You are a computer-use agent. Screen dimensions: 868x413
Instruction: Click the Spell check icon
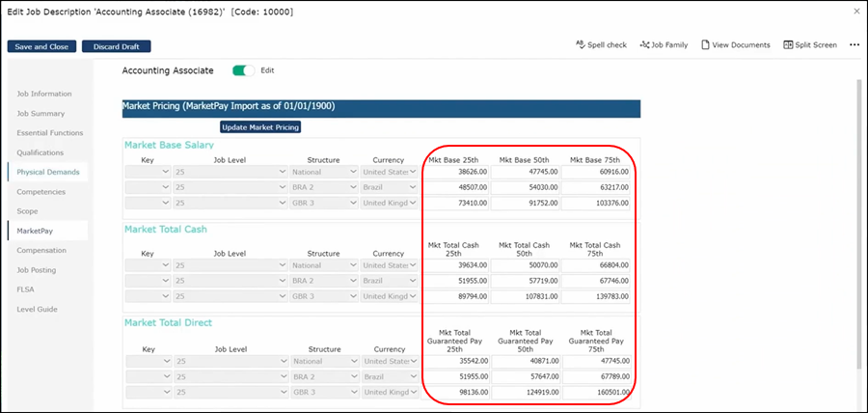pyautogui.click(x=581, y=44)
